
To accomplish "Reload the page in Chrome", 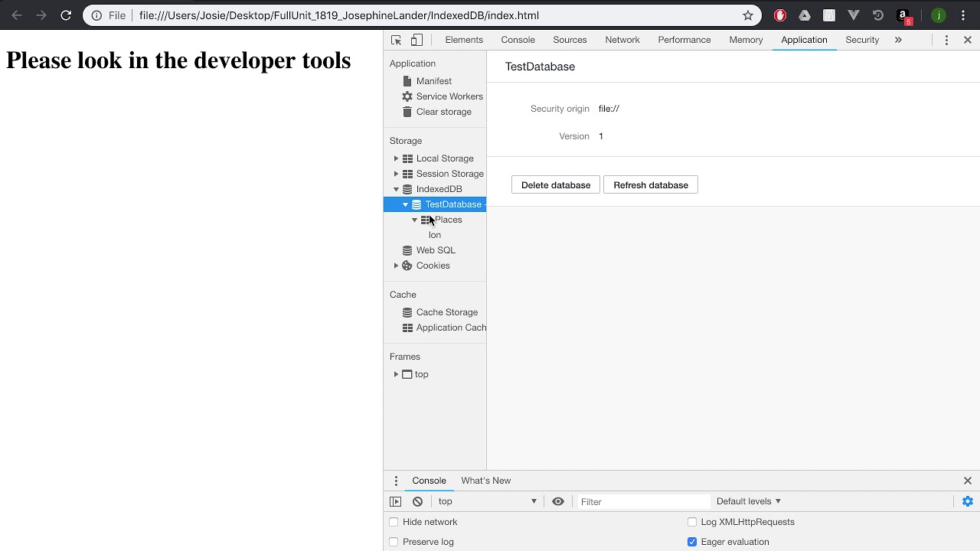I will point(66,15).
